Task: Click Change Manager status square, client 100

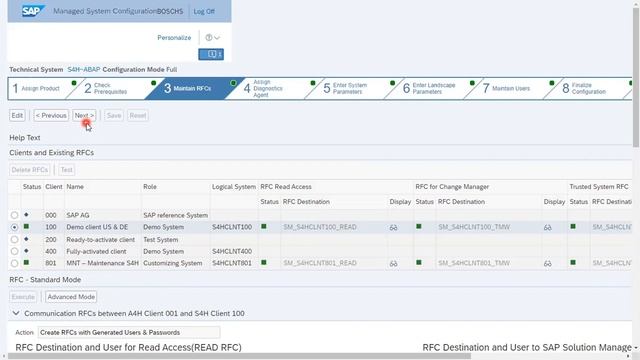Action: [419, 226]
